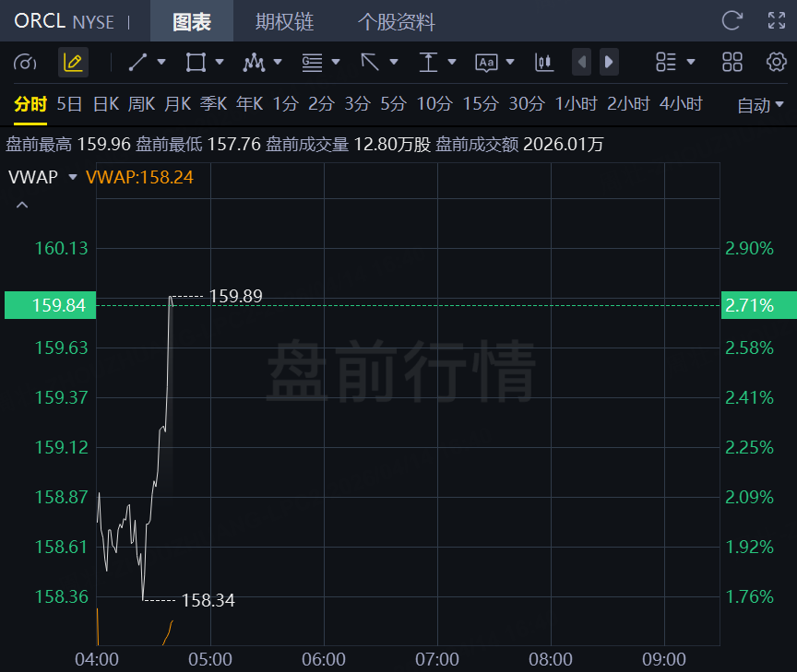The width and height of the screenshot is (797, 672).
Task: Select the Aa text annotation tool
Action: (486, 63)
